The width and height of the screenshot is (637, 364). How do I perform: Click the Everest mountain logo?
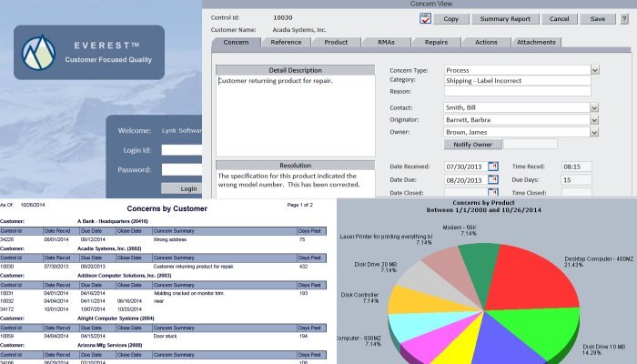[38, 53]
